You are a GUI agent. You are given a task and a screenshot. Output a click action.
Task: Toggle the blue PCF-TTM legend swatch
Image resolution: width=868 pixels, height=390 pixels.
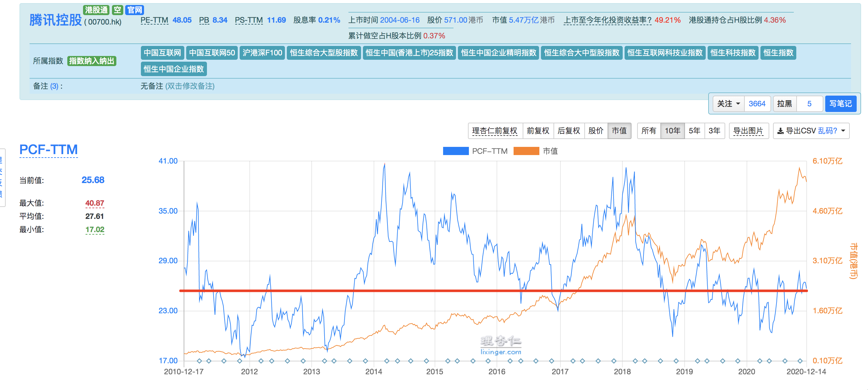click(456, 151)
